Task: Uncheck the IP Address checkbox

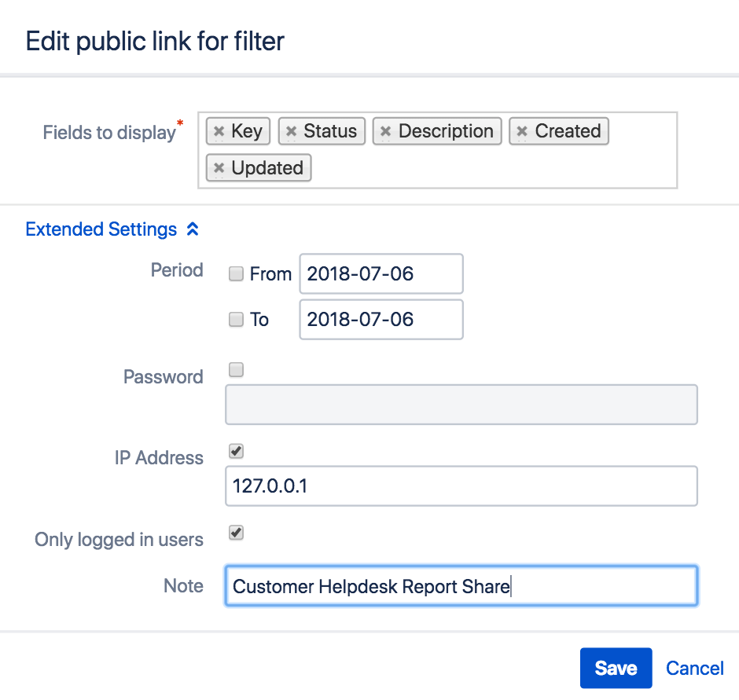Action: coord(236,451)
